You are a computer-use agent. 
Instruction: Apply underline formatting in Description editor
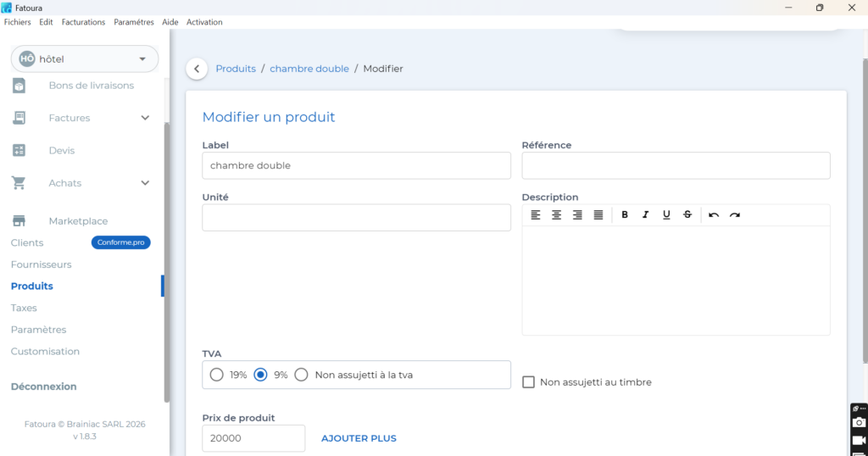click(666, 215)
